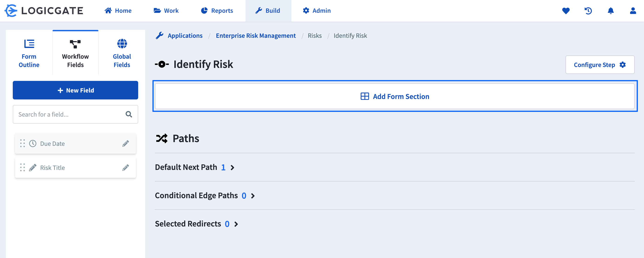Screen dimensions: 644x258
Task: Edit the Risk Title field pencil
Action: tap(125, 168)
